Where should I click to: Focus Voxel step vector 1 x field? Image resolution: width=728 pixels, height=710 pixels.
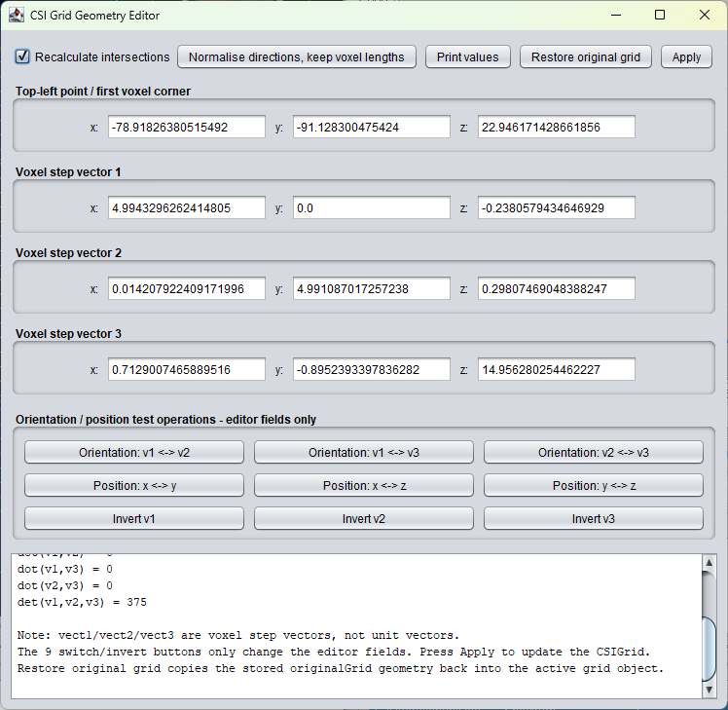[187, 207]
